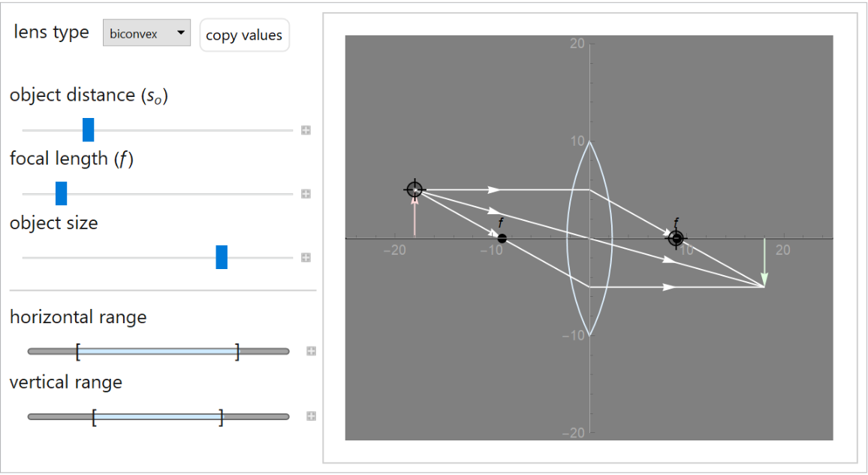Image resolution: width=868 pixels, height=475 pixels.
Task: Click the copy values button
Action: [x=244, y=35]
